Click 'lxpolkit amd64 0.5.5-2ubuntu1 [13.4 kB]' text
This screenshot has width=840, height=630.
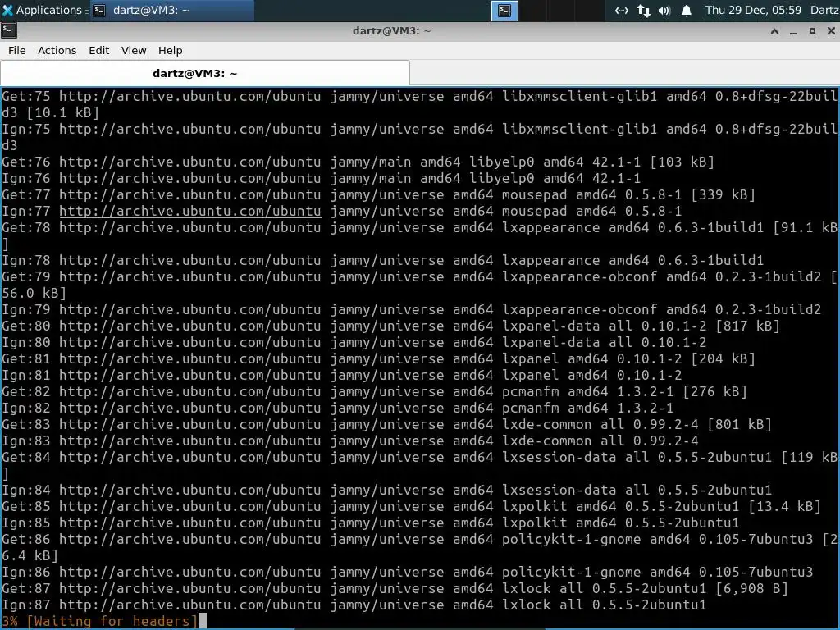tap(661, 506)
